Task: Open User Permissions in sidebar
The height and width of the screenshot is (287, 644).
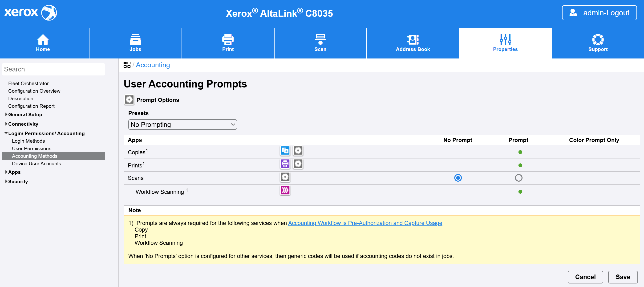Action: tap(32, 149)
